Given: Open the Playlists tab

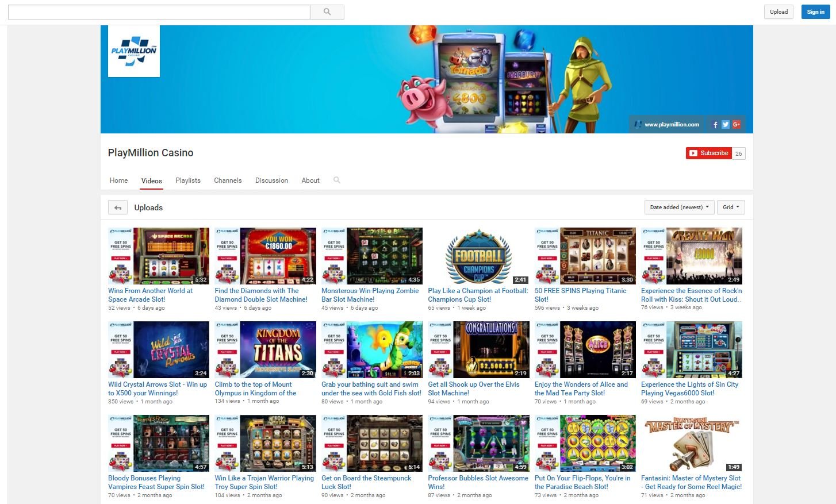Looking at the screenshot, I should point(188,180).
